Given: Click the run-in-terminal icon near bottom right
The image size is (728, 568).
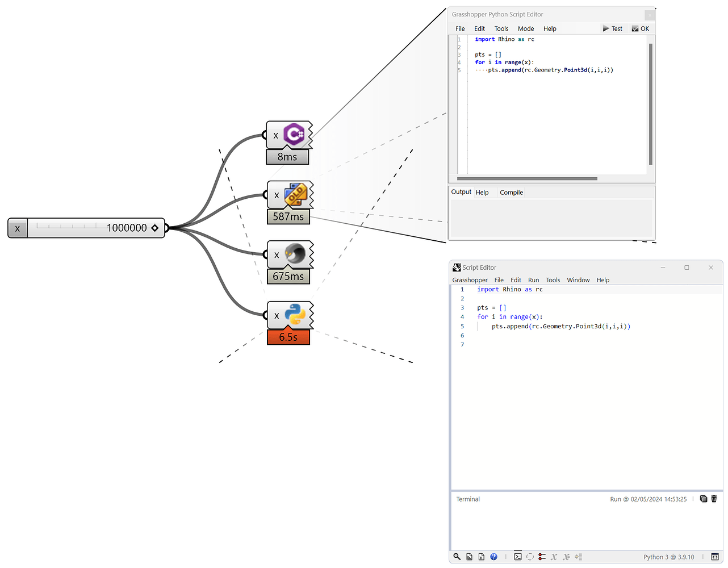Looking at the screenshot, I should [517, 557].
